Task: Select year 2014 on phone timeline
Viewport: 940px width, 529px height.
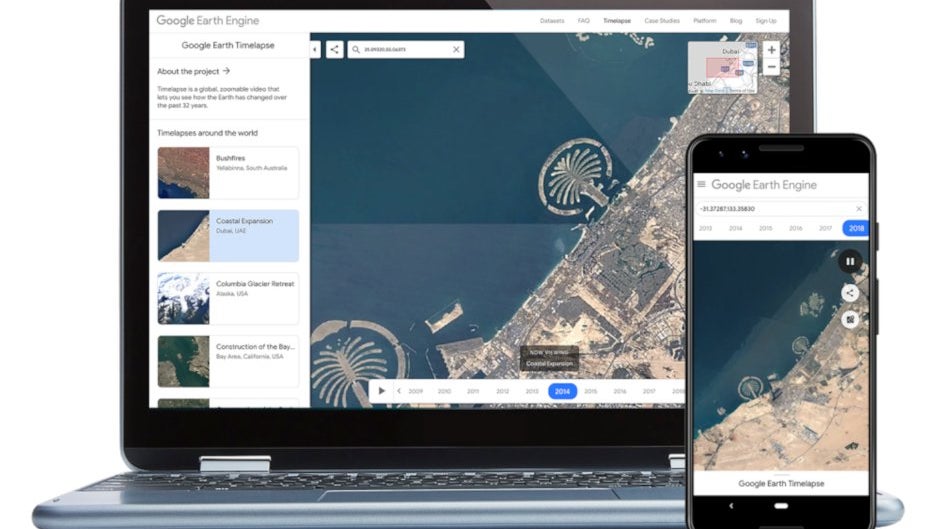Action: [x=736, y=229]
